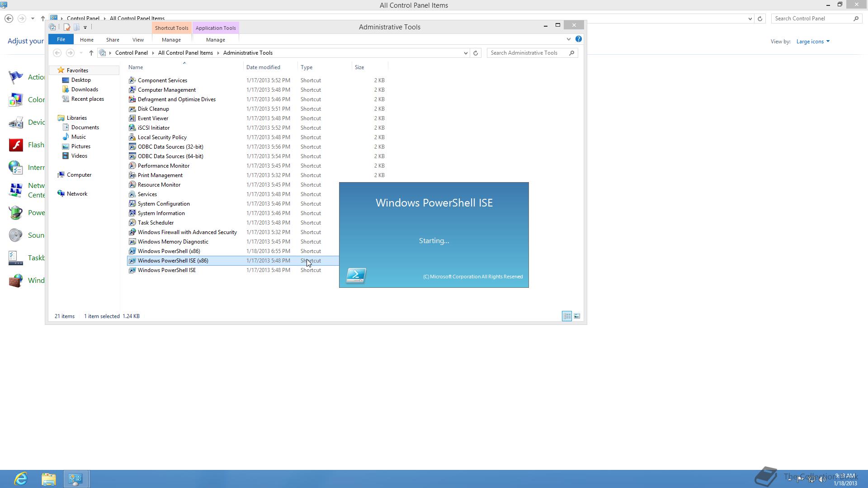Select the Computer Management icon
Screen dimensions: 868x488
132,90
